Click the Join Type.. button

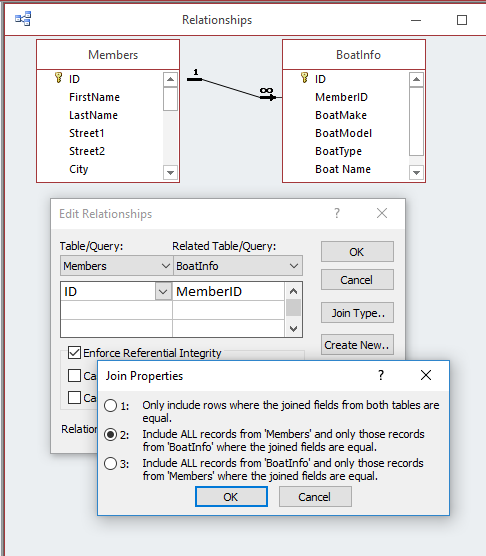(x=357, y=313)
